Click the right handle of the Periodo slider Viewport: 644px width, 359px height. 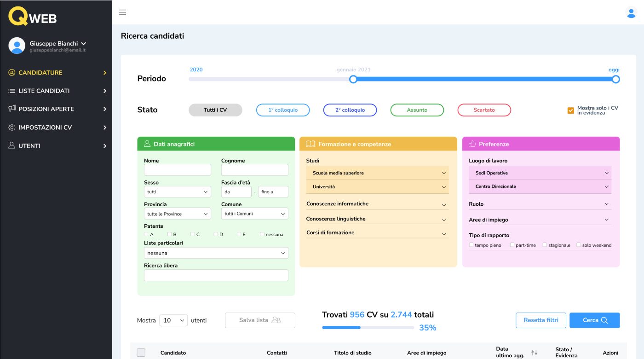[x=615, y=79]
